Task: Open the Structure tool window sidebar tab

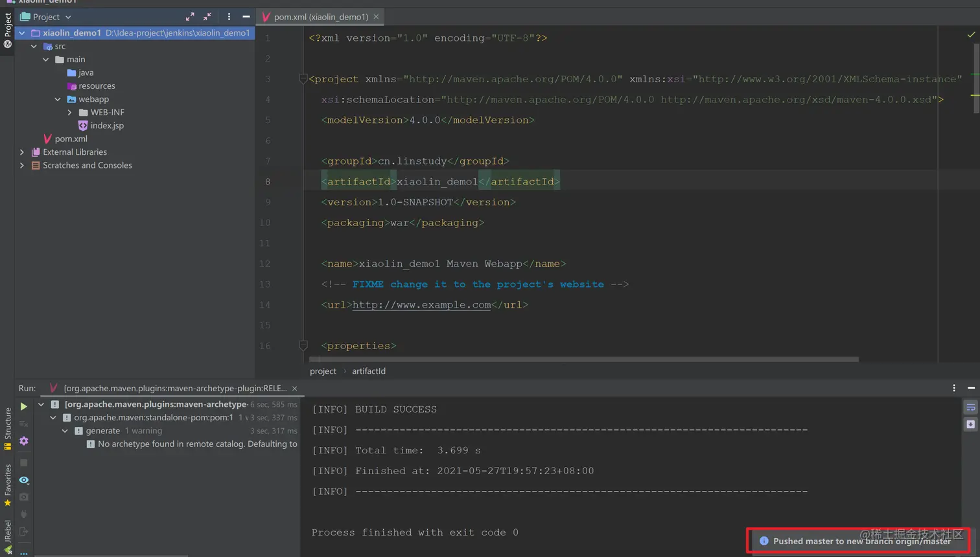Action: [7, 428]
